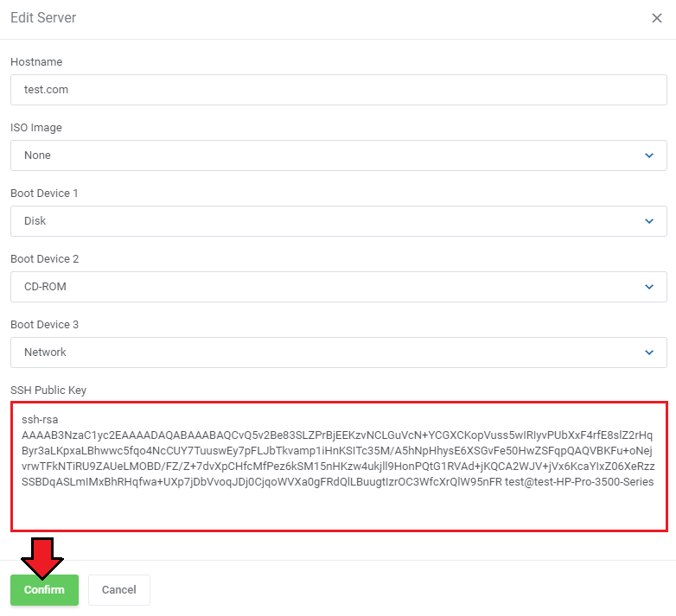
Task: Click the SSH Public Key label
Action: click(x=48, y=391)
